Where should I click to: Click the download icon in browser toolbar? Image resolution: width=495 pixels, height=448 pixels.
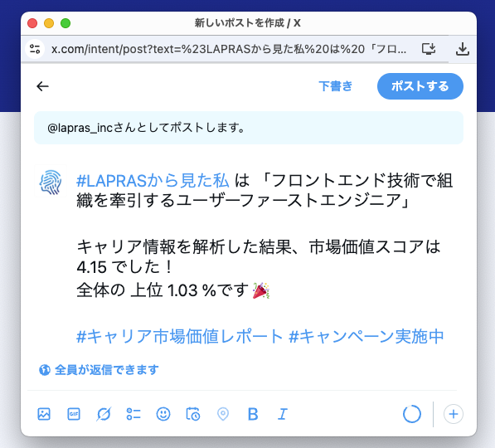click(x=463, y=49)
